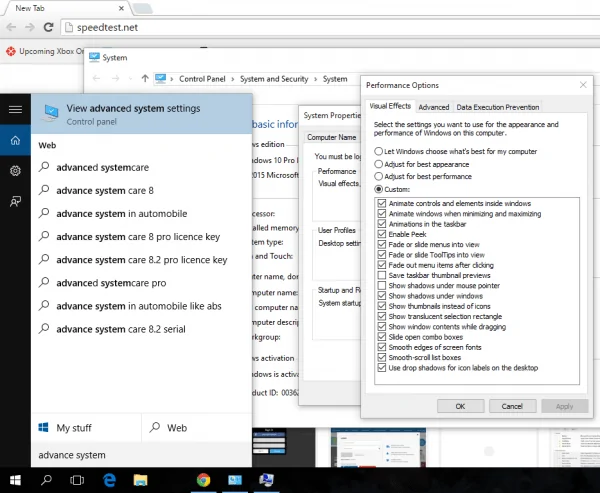Screen dimensions: 600x493
Task: Uncheck Animate controls and elements inside windows
Action: coord(382,203)
